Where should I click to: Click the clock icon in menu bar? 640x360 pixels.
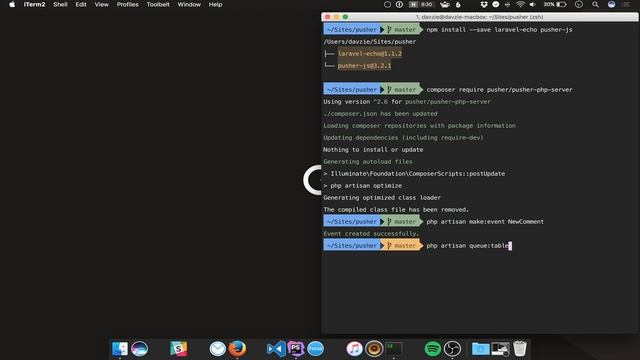[x=579, y=4]
